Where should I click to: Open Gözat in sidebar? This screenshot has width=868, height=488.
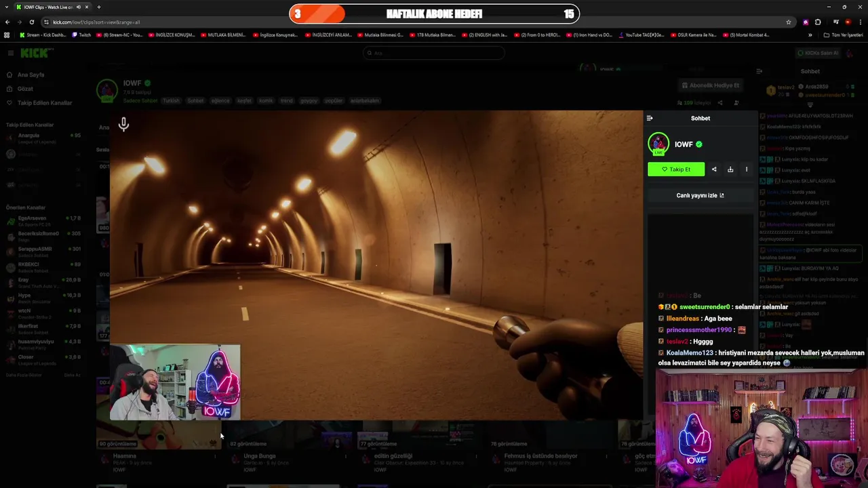[x=20, y=89]
